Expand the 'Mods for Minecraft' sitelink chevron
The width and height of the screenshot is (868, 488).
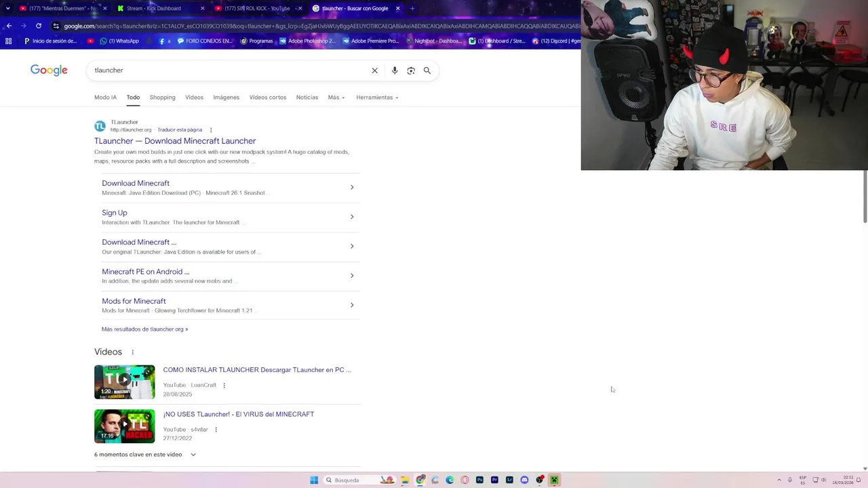[352, 305]
